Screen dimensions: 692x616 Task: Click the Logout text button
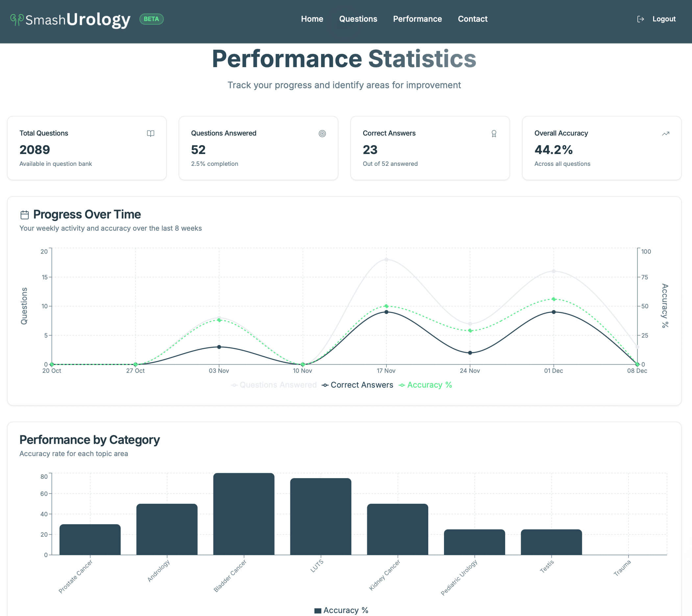click(x=664, y=19)
